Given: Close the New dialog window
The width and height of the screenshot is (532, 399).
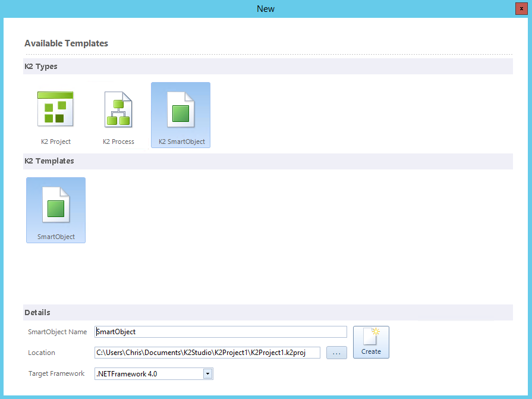Looking at the screenshot, I should 521,8.
